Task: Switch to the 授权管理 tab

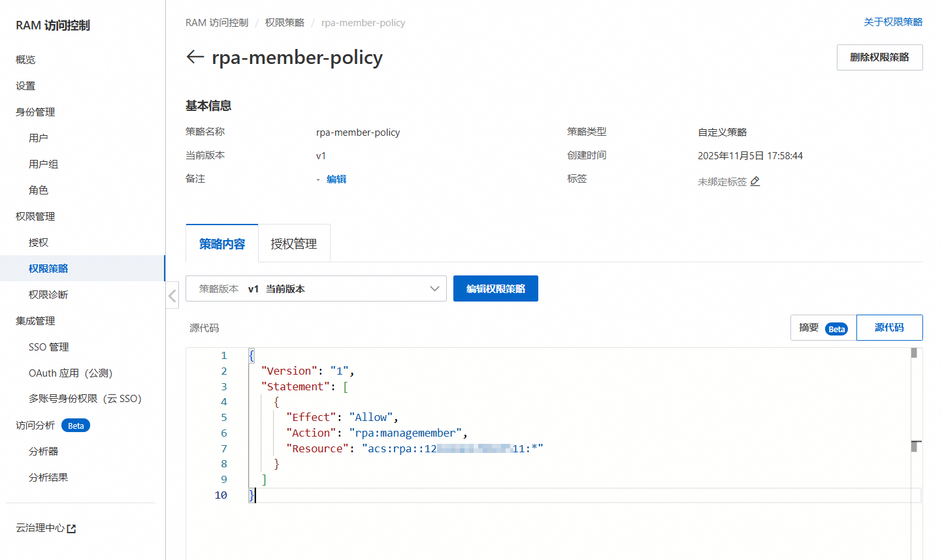Action: coord(294,243)
